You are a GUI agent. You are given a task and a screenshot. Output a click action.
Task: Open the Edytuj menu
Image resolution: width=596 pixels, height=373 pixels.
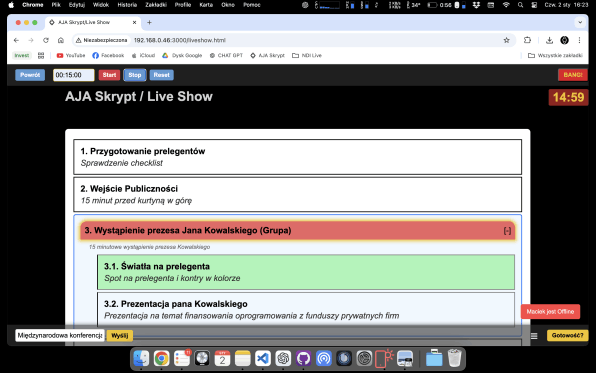(x=77, y=5)
